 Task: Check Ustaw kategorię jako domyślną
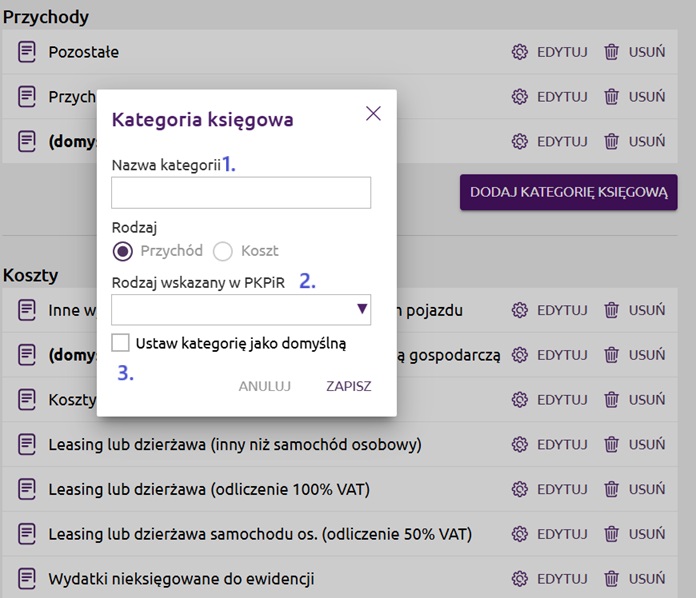point(120,343)
